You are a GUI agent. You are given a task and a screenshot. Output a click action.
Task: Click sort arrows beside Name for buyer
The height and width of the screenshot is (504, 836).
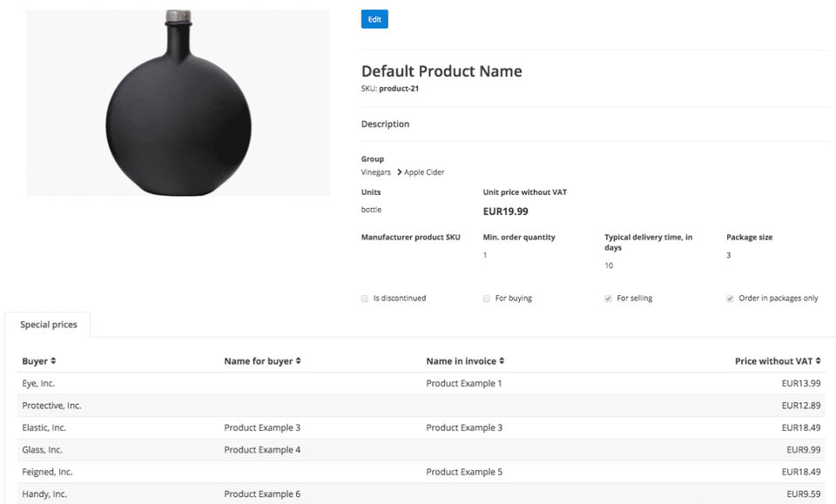click(299, 361)
